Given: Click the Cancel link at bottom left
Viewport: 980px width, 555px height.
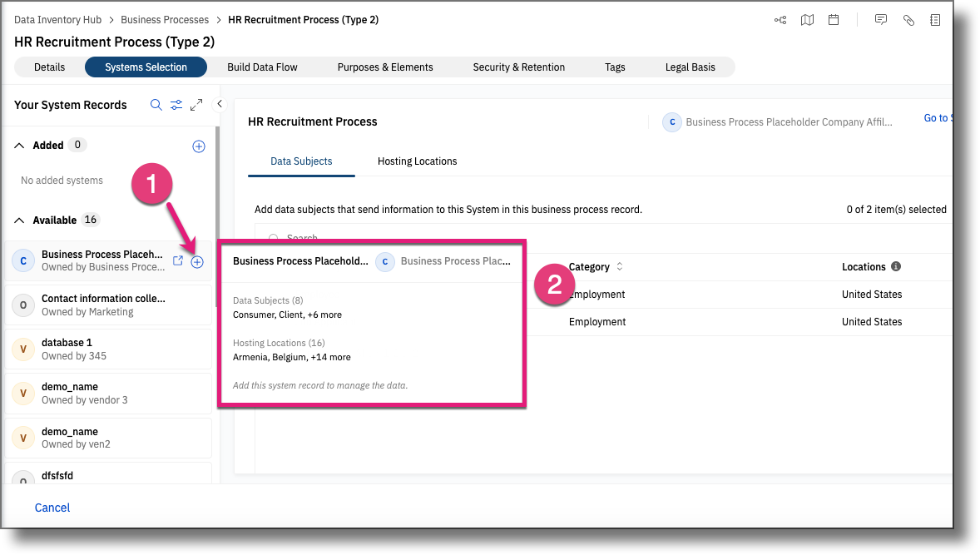Looking at the screenshot, I should 52,508.
